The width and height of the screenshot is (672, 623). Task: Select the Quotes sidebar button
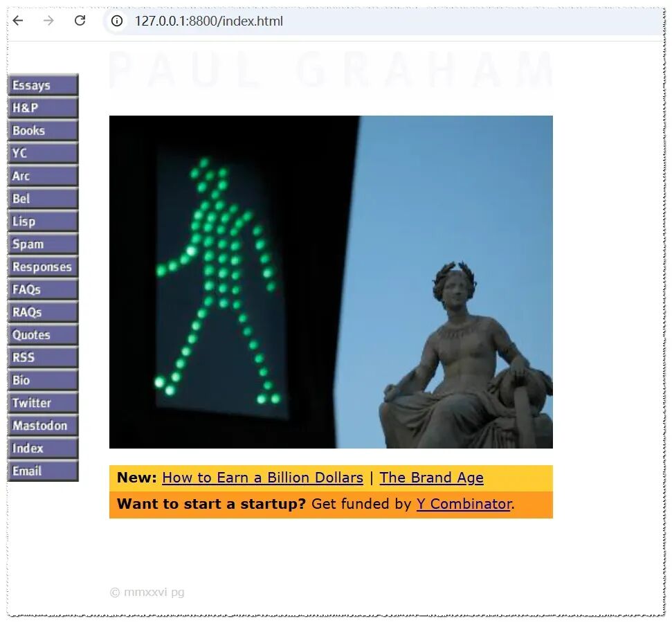pyautogui.click(x=43, y=334)
